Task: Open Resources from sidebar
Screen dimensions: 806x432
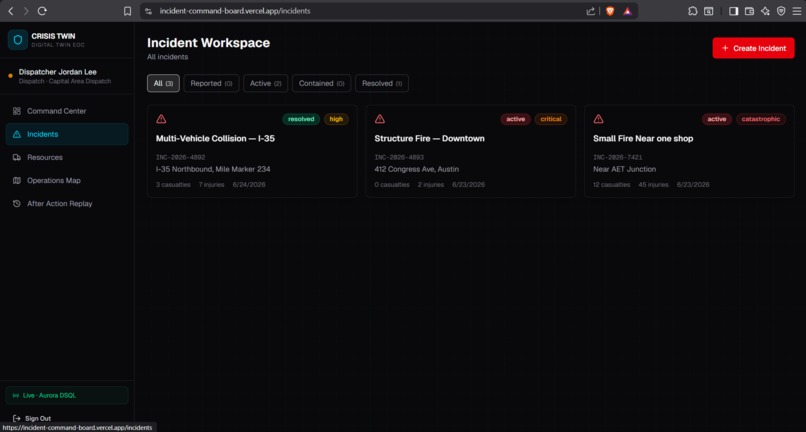Action: click(x=67, y=157)
